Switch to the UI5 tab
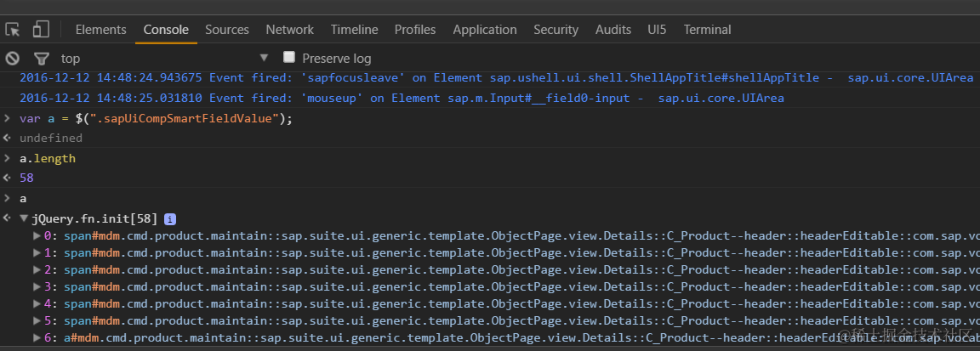This screenshot has height=351, width=980. (657, 30)
